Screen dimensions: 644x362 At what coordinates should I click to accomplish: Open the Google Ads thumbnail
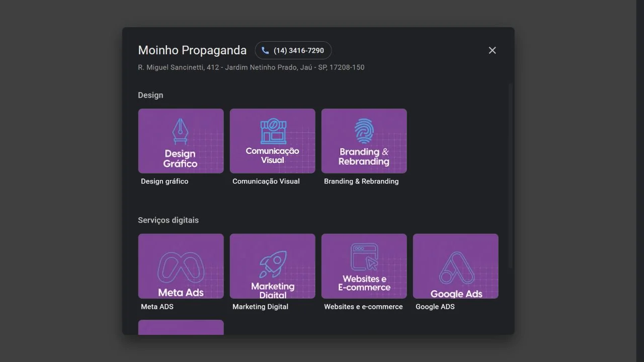456,266
